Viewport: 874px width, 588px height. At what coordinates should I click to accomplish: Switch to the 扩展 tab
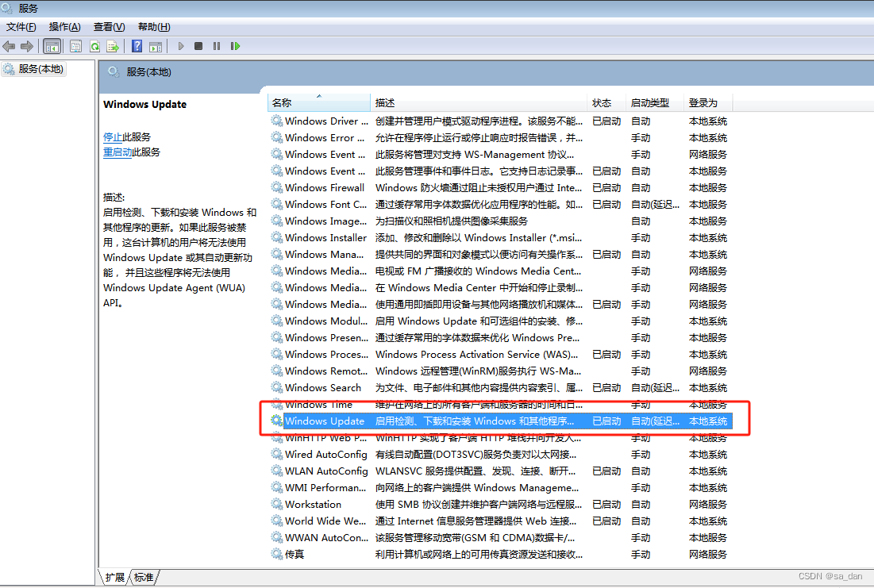coord(115,578)
